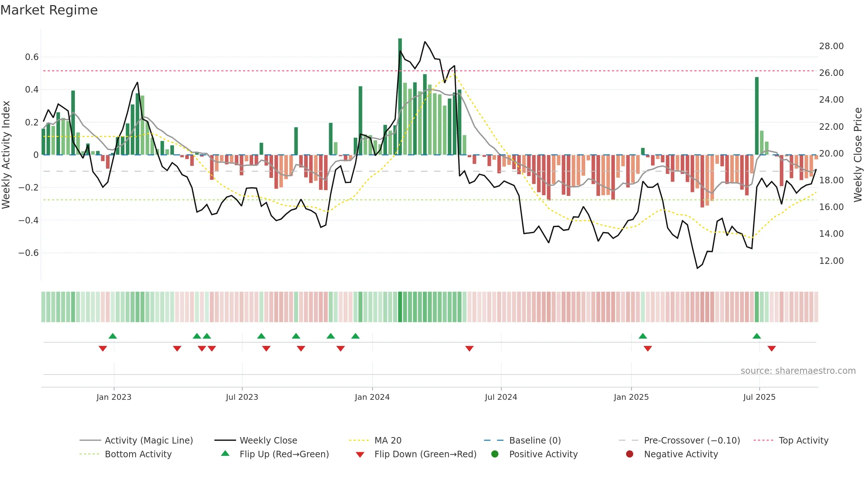
Task: Toggle the MA 20 legend entry
Action: coord(375,440)
